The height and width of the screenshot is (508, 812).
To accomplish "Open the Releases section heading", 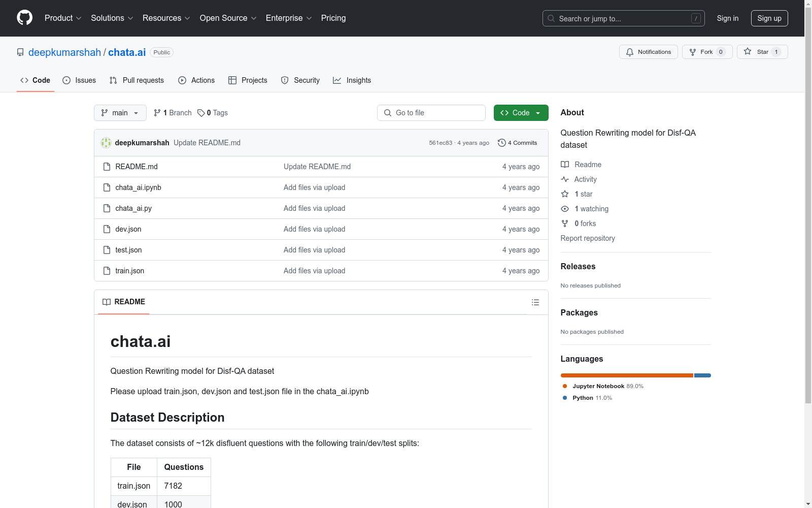I will (578, 266).
